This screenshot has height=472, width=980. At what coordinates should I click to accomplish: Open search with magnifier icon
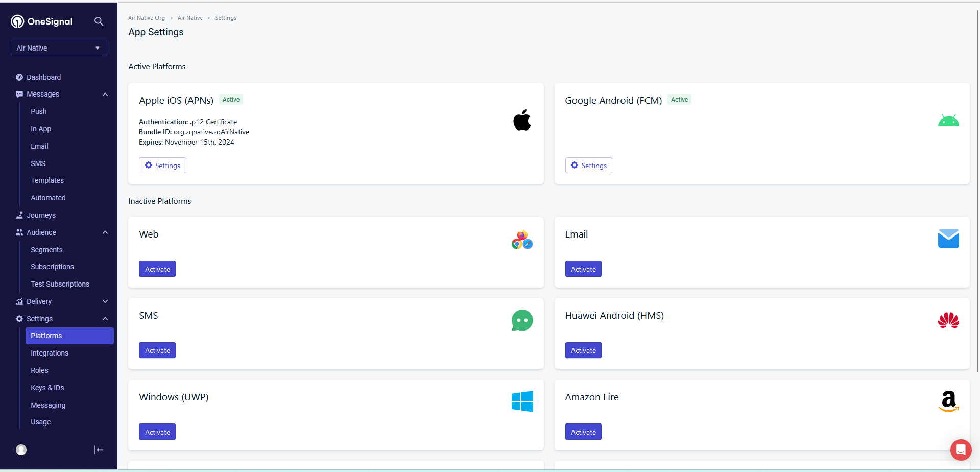[x=99, y=21]
